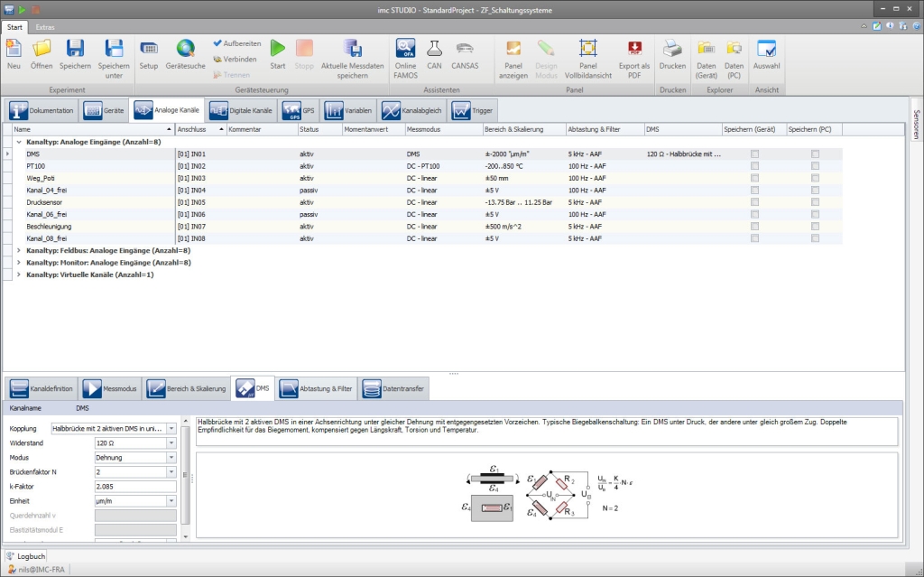Image resolution: width=924 pixels, height=577 pixels.
Task: Open the Logbuch panel button
Action: point(25,556)
